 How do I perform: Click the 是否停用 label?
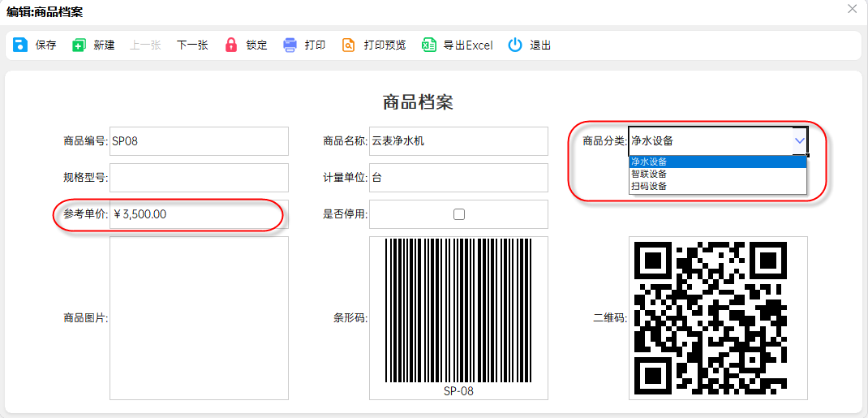point(346,214)
